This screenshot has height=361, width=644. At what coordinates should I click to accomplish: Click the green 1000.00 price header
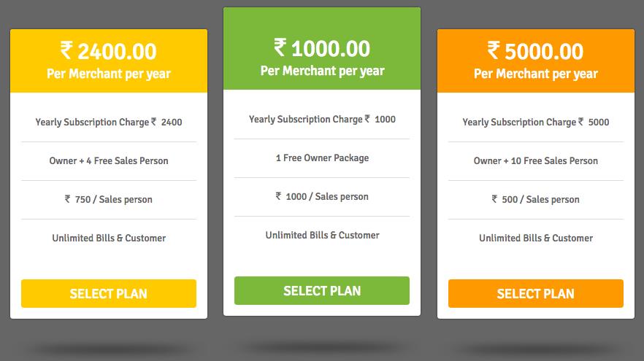[x=321, y=48]
